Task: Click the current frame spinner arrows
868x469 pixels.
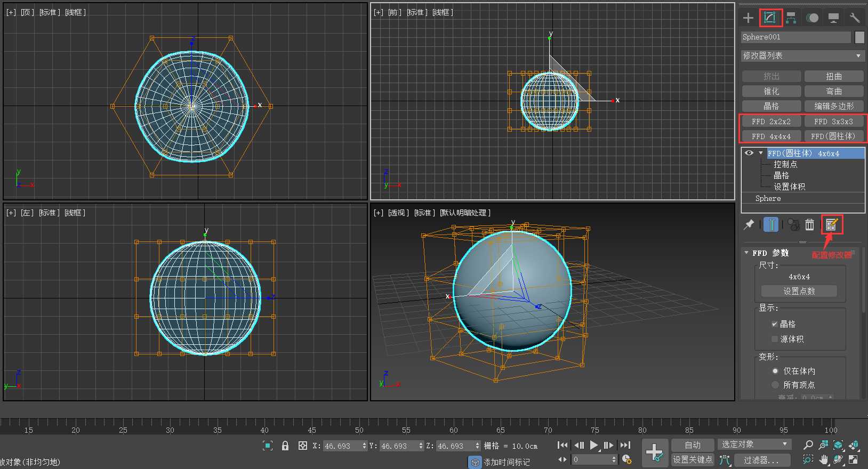Action: pyautogui.click(x=614, y=459)
